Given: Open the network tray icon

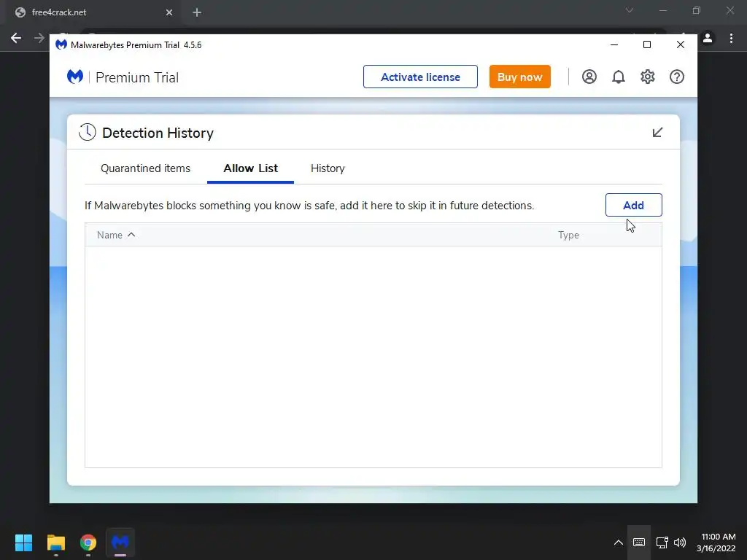Looking at the screenshot, I should click(x=662, y=542).
